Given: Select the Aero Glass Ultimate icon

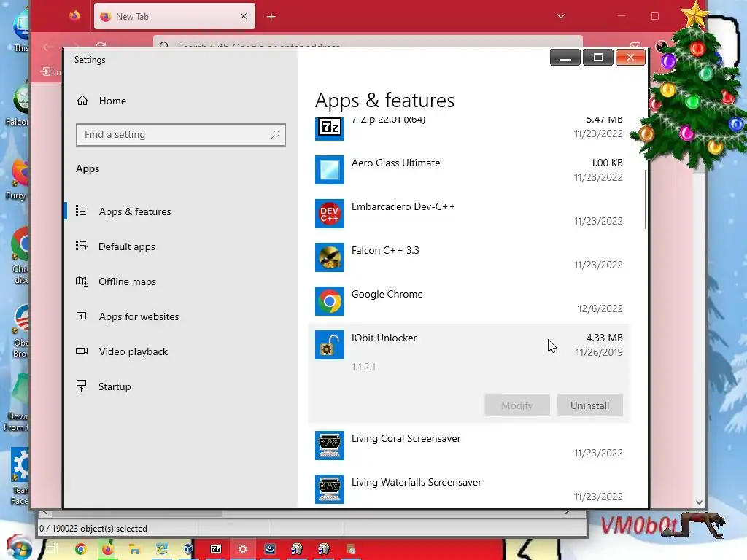Looking at the screenshot, I should (330, 170).
